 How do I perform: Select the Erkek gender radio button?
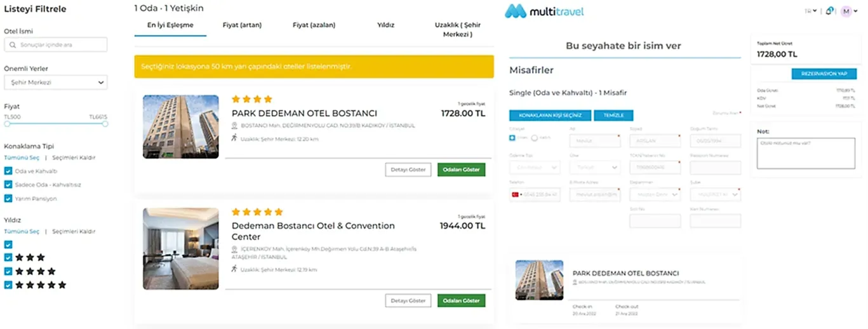point(512,138)
